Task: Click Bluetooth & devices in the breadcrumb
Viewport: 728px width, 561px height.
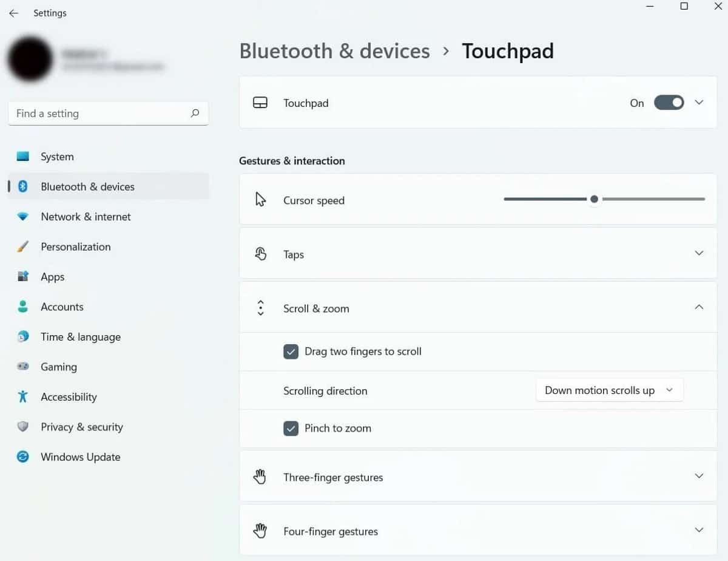Action: (x=334, y=51)
